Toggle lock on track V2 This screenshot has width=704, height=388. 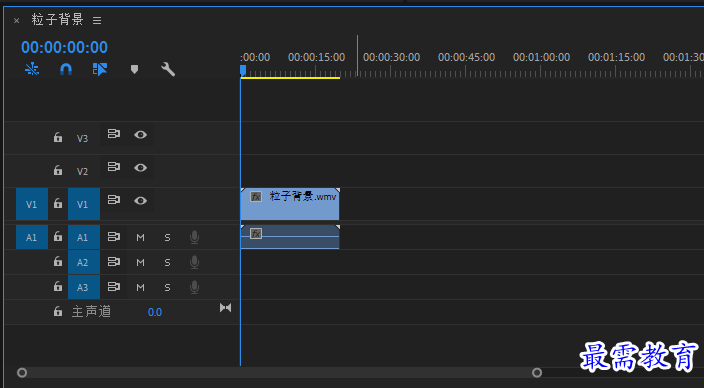pyautogui.click(x=58, y=170)
